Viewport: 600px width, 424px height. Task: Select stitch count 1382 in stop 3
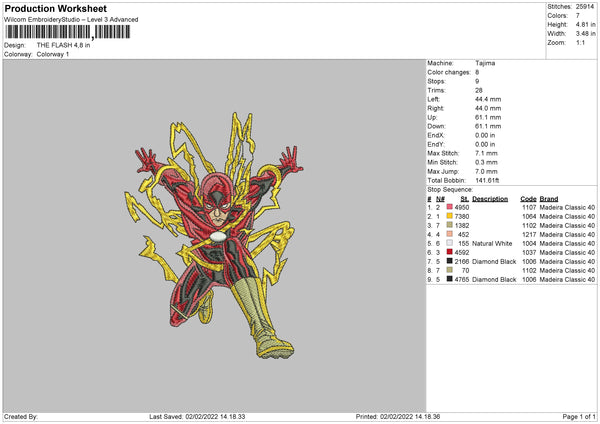[x=462, y=225]
